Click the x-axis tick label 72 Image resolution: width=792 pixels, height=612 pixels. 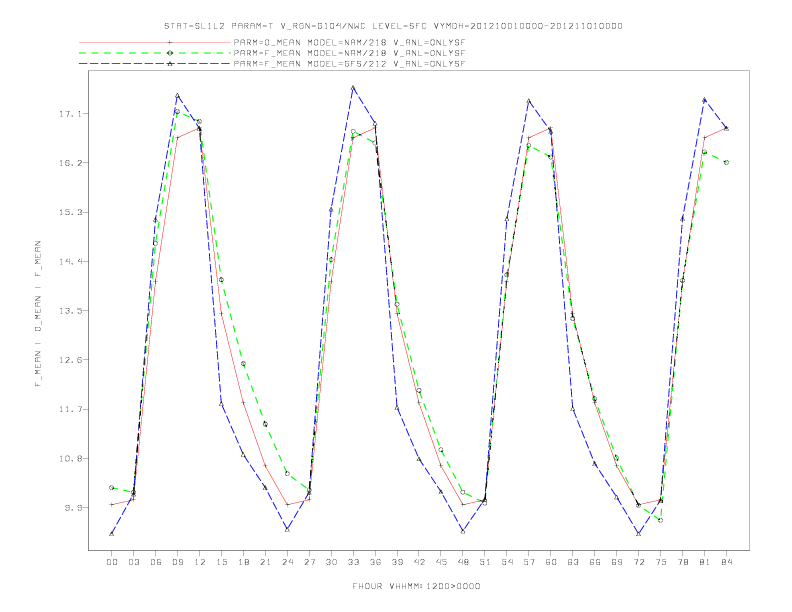[639, 562]
